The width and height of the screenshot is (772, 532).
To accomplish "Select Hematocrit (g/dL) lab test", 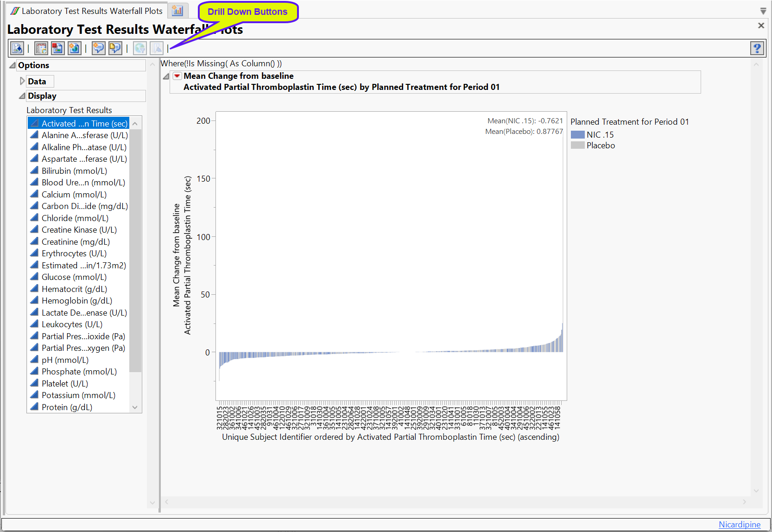I will coord(78,289).
